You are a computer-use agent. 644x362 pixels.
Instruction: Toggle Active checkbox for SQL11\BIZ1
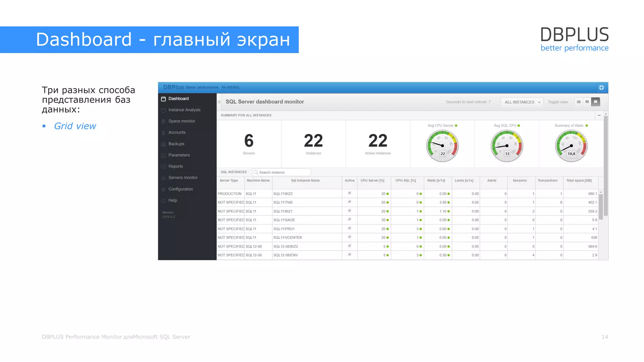click(x=349, y=211)
